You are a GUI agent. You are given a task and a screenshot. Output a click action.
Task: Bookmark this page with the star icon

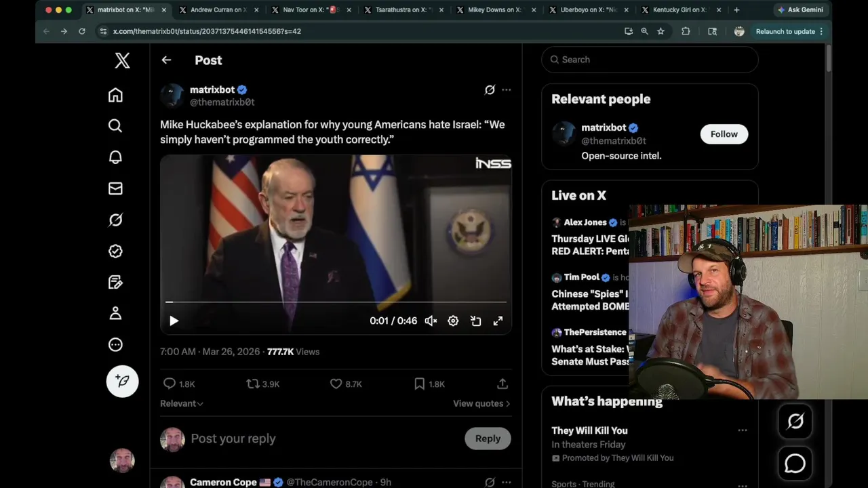coord(660,31)
